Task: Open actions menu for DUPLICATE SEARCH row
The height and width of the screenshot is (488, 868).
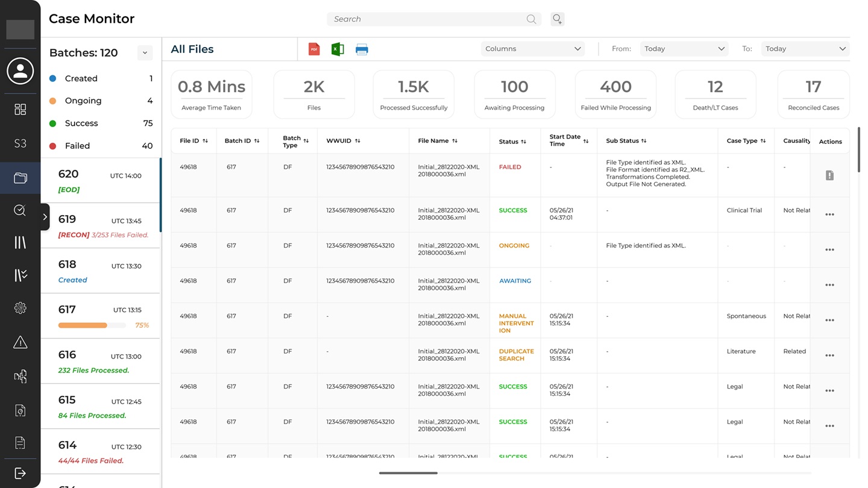Action: 829,355
